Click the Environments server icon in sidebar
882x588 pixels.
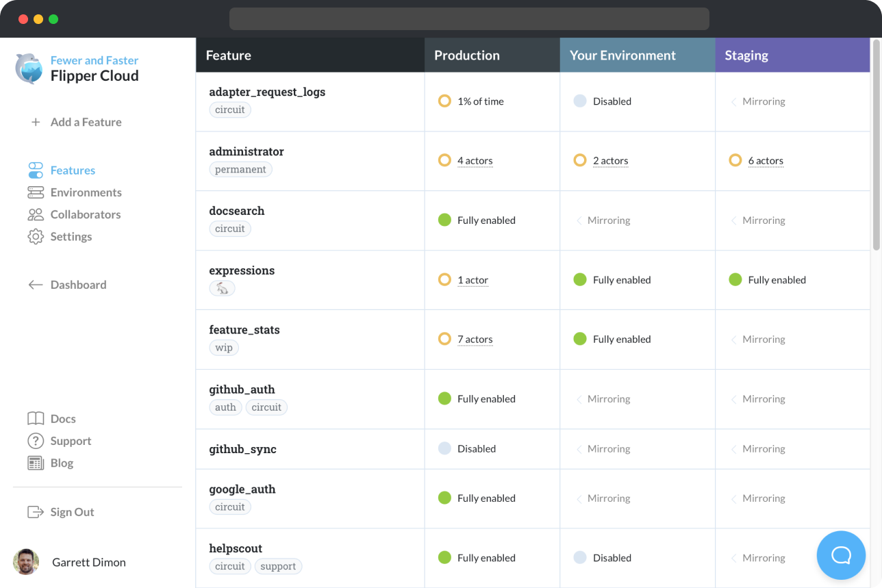pos(36,192)
